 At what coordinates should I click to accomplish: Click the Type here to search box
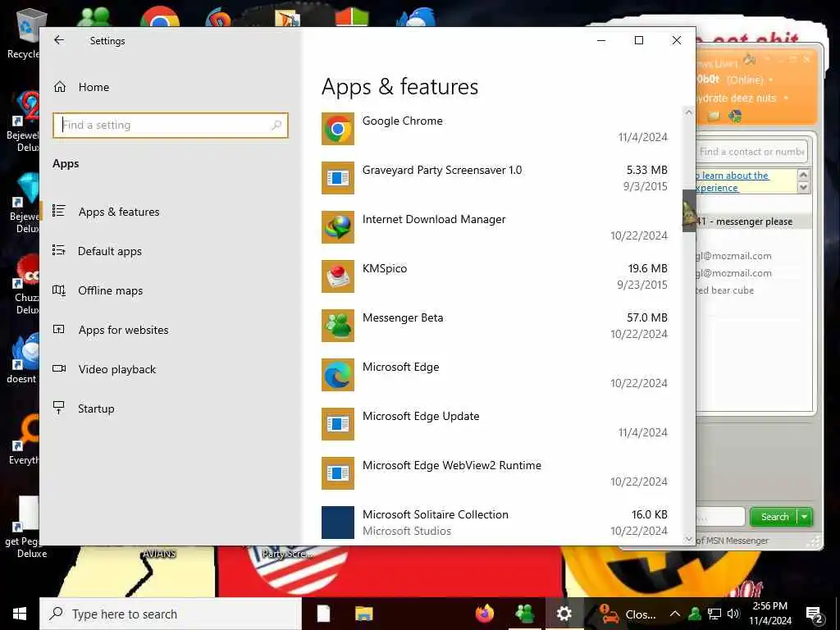pos(171,614)
